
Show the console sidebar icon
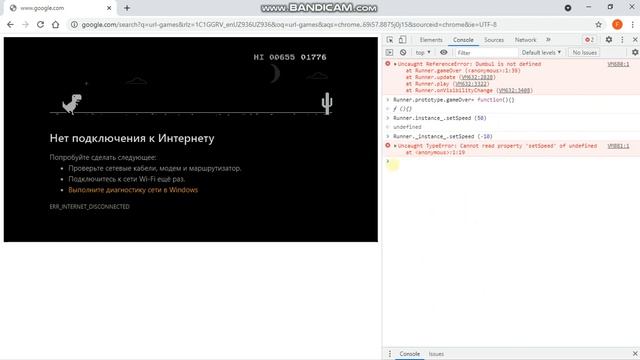[x=389, y=53]
